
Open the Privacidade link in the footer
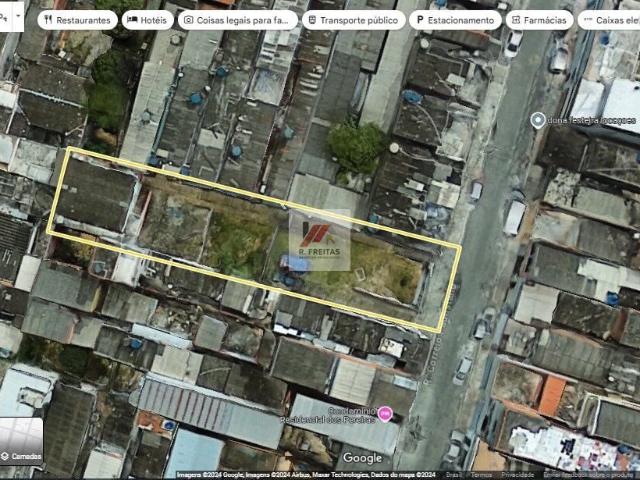[x=518, y=475]
